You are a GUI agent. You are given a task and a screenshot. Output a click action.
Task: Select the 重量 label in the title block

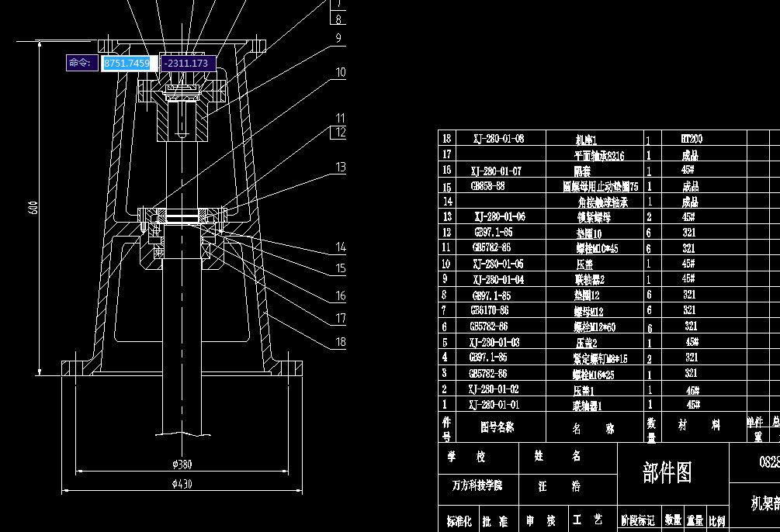(695, 520)
